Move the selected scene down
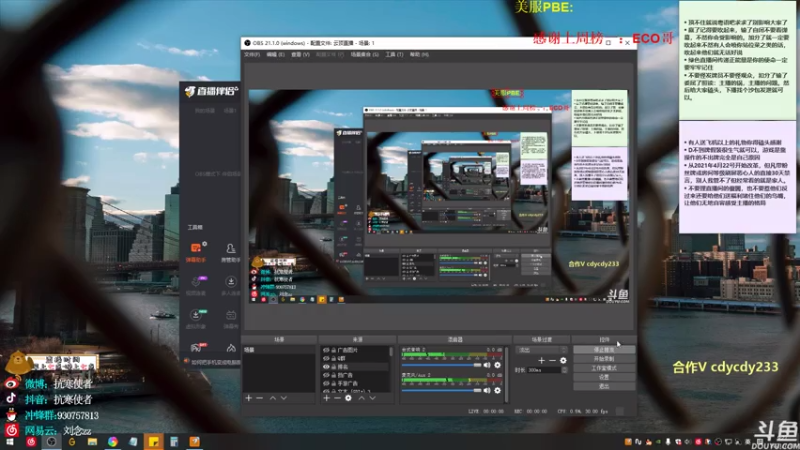The width and height of the screenshot is (800, 450). [284, 398]
